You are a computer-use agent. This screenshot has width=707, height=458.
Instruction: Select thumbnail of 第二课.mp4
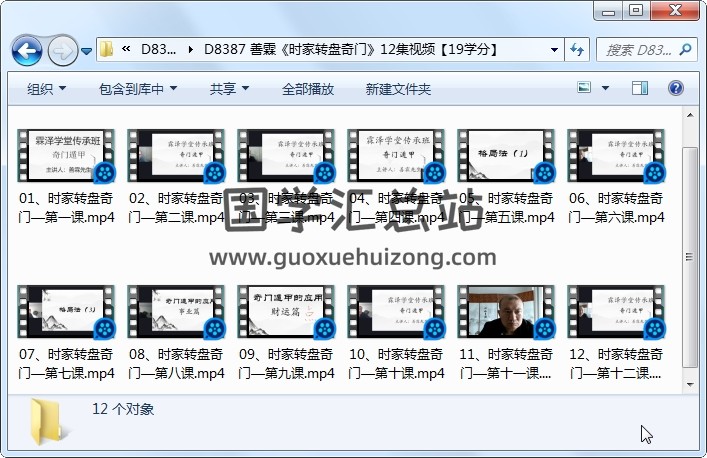click(x=176, y=156)
